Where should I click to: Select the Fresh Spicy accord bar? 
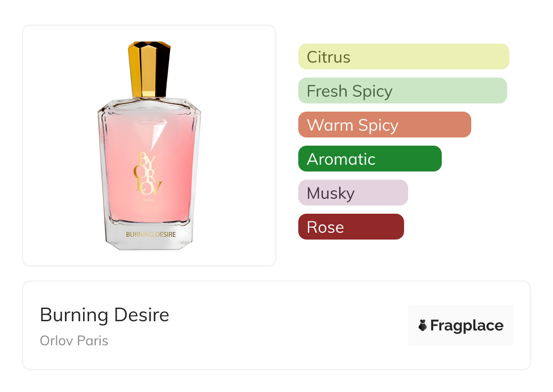coord(403,91)
